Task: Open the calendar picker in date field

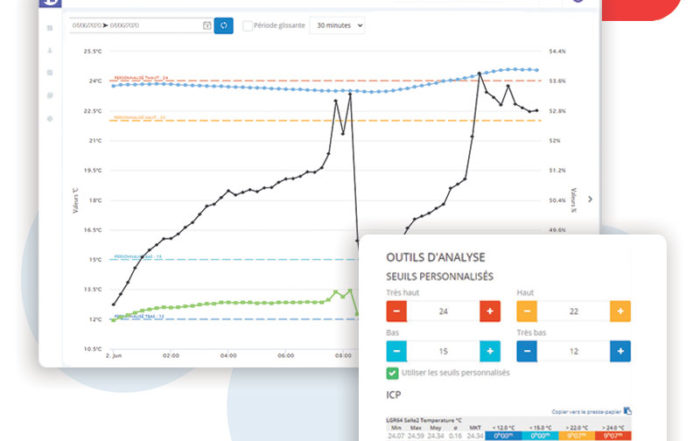Action: tap(207, 25)
